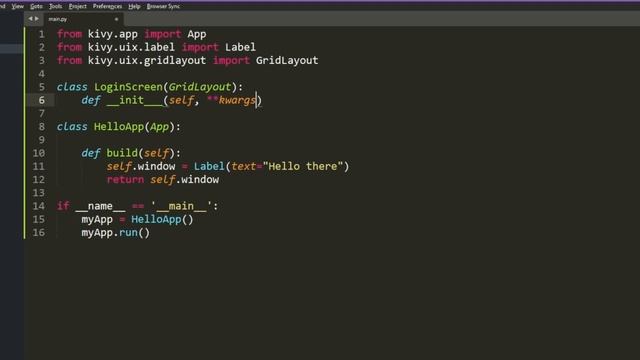Open the Browser Sync menu
The image size is (640, 360).
pos(163,6)
